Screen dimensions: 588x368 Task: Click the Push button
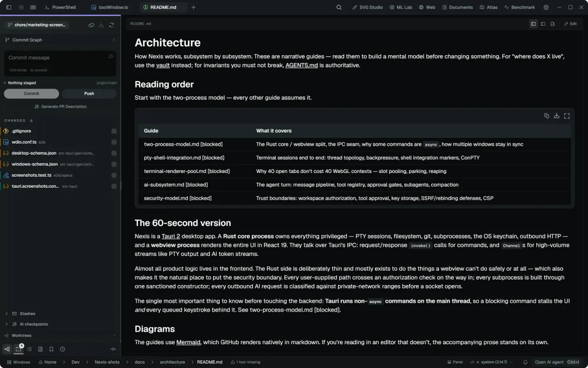[x=89, y=93]
